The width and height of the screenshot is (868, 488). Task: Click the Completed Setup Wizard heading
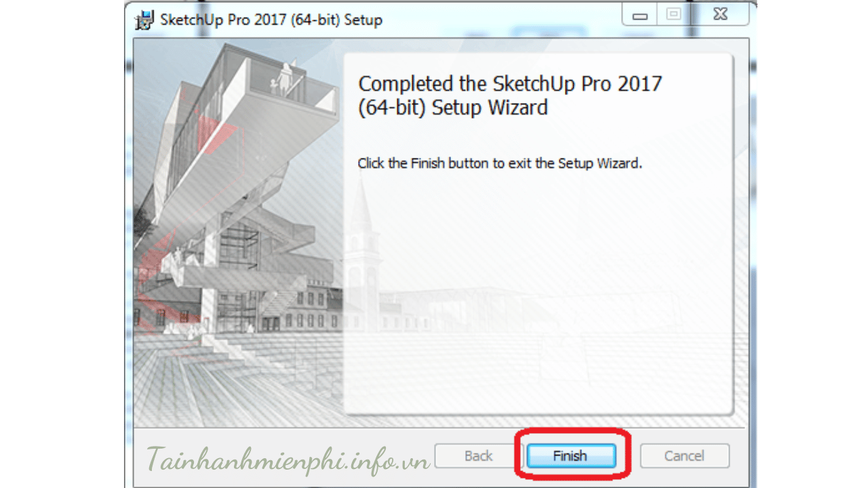tap(510, 96)
